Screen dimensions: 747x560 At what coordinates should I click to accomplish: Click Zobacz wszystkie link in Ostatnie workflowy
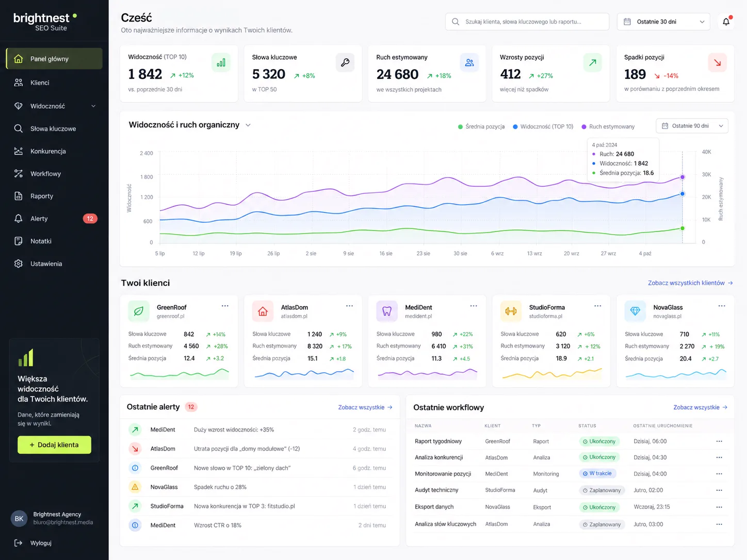[x=700, y=407]
